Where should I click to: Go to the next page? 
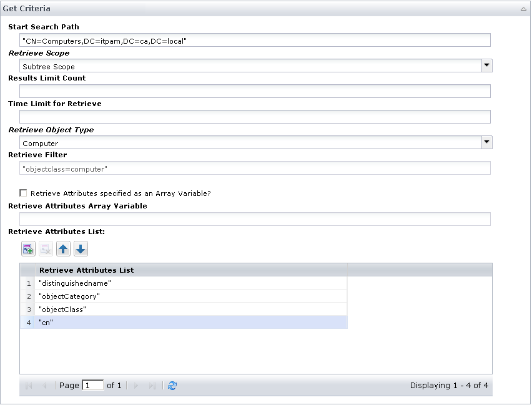click(x=136, y=385)
